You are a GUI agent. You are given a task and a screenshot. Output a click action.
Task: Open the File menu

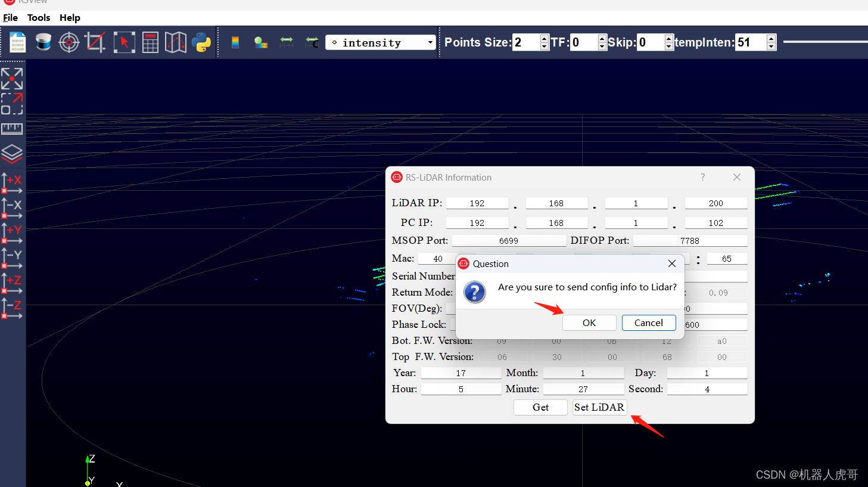pos(10,18)
